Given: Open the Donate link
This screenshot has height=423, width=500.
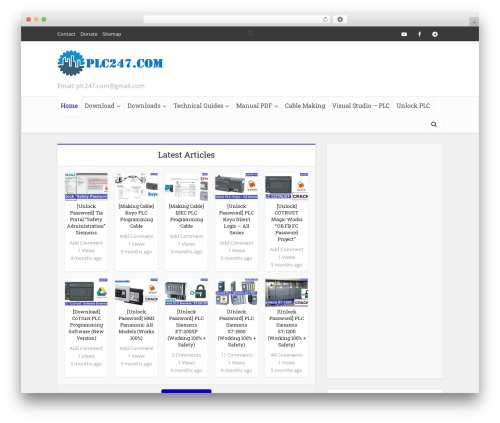Looking at the screenshot, I should (x=89, y=34).
